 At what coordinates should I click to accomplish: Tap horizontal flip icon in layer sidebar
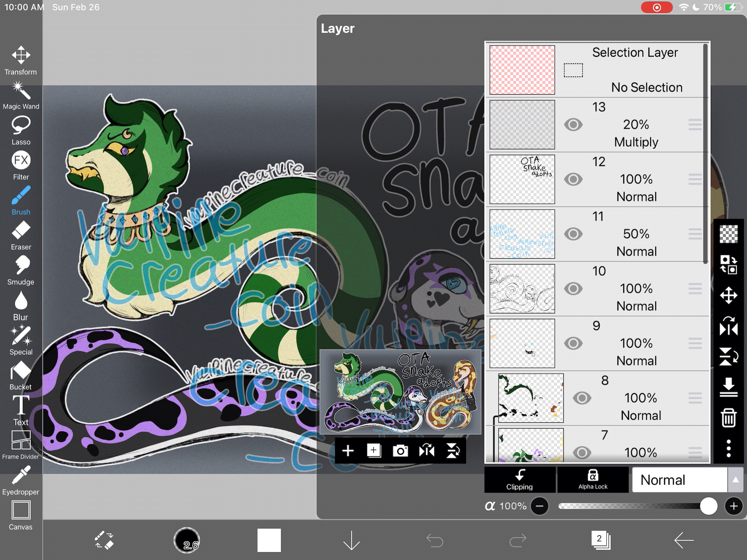[x=729, y=326]
